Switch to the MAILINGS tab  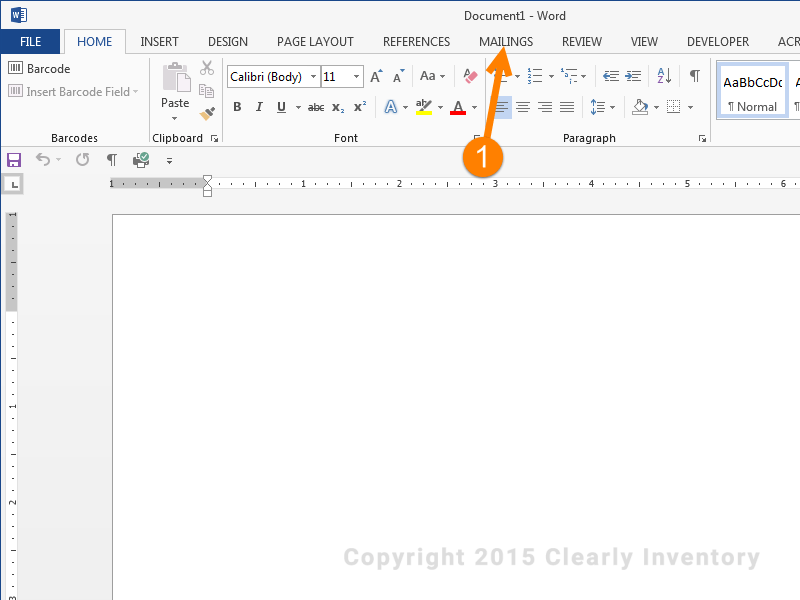pyautogui.click(x=506, y=42)
